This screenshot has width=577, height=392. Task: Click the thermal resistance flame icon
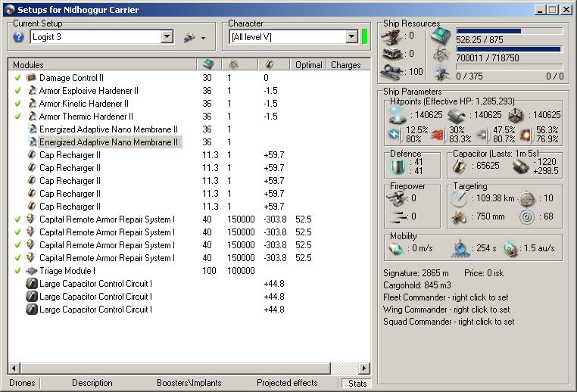point(438,135)
